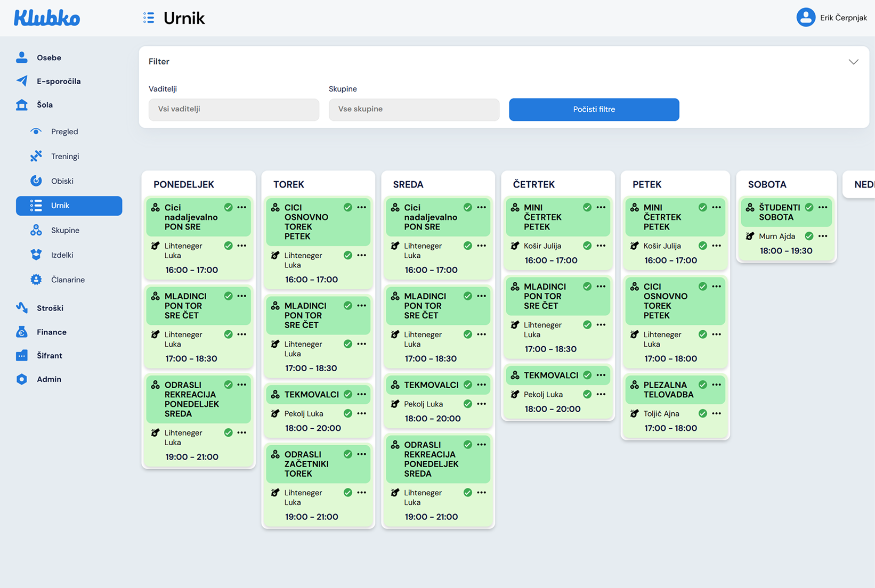Click the Klubko logo
875x588 pixels.
point(47,18)
